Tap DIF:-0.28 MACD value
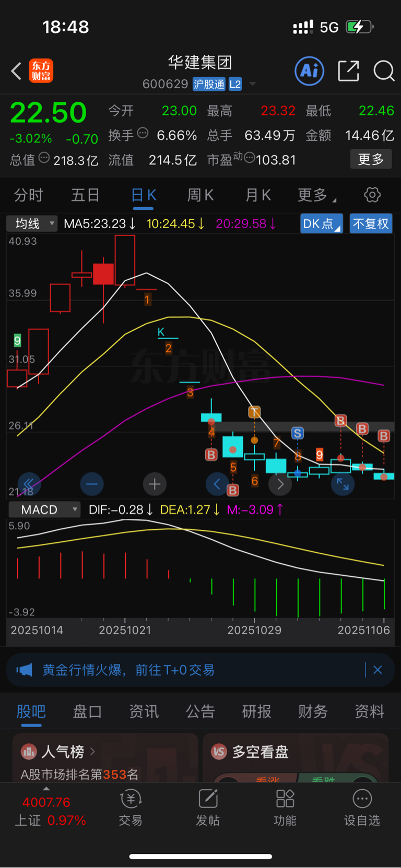401x868 pixels. (x=121, y=509)
